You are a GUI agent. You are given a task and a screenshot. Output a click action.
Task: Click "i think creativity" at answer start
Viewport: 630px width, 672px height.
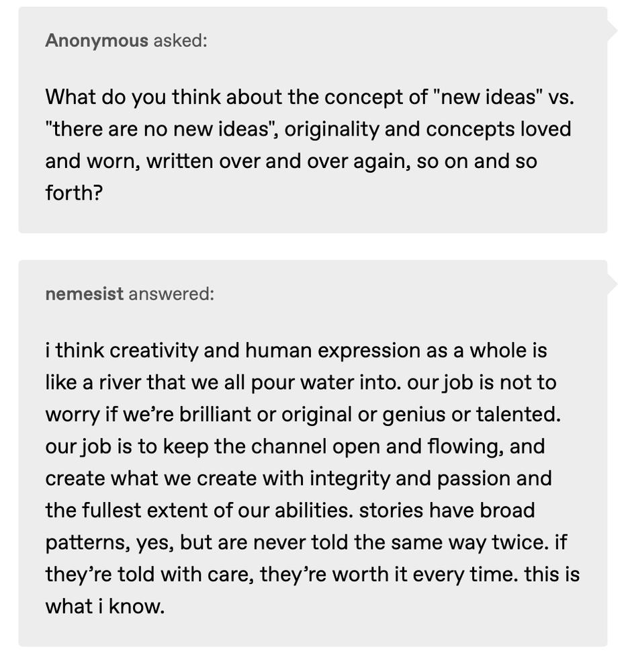(x=122, y=351)
